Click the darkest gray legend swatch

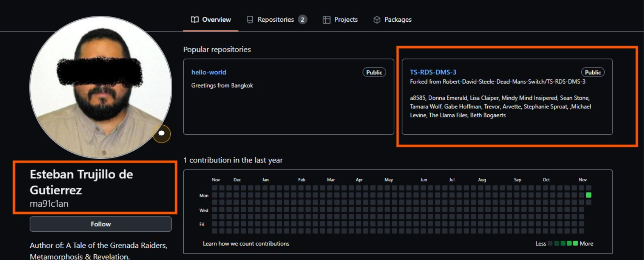click(x=550, y=243)
